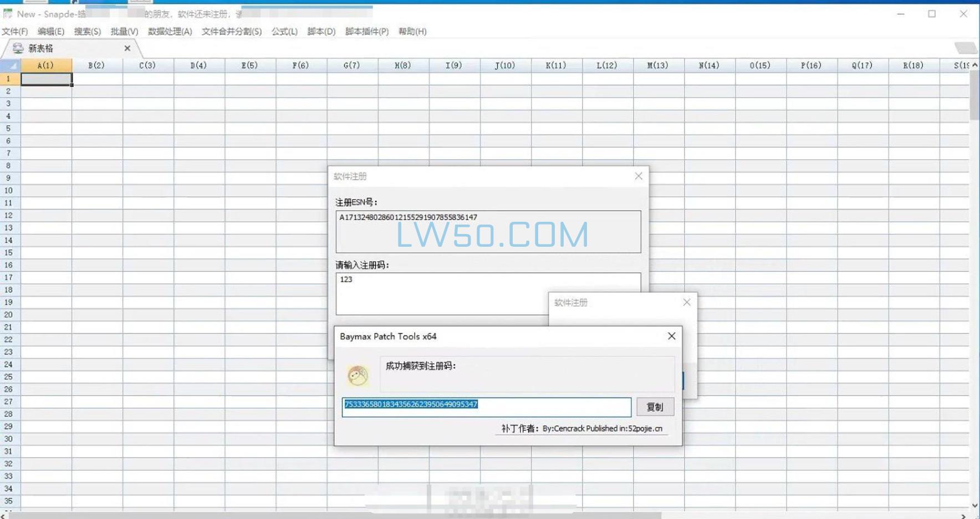980x519 pixels.
Task: Select column header D(4)
Action: pyautogui.click(x=198, y=65)
